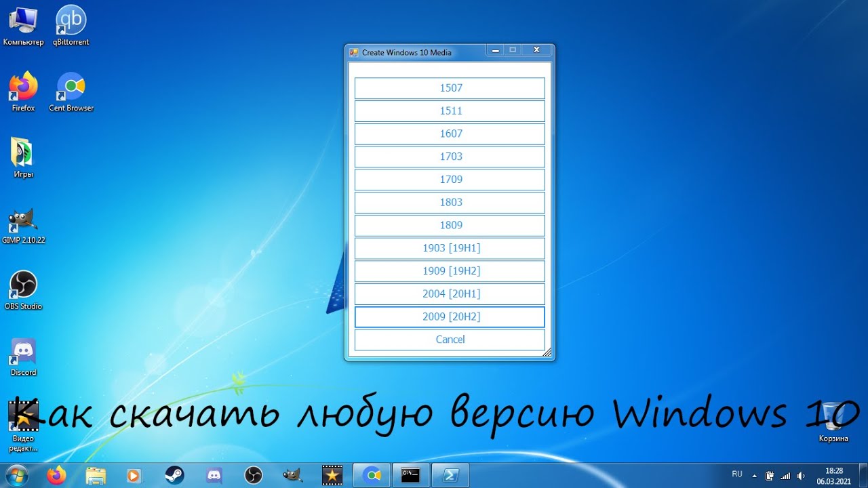The height and width of the screenshot is (488, 868).
Task: Select GIMP 2.10.22 desktop shortcut
Action: [x=23, y=224]
